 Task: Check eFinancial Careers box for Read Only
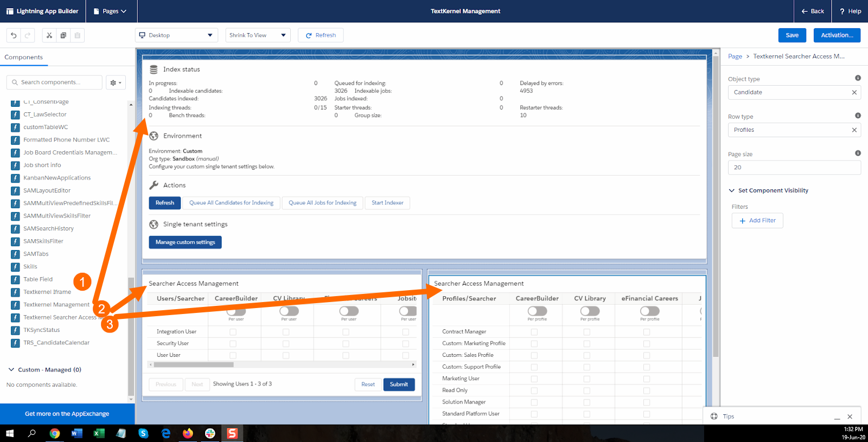[x=647, y=391]
